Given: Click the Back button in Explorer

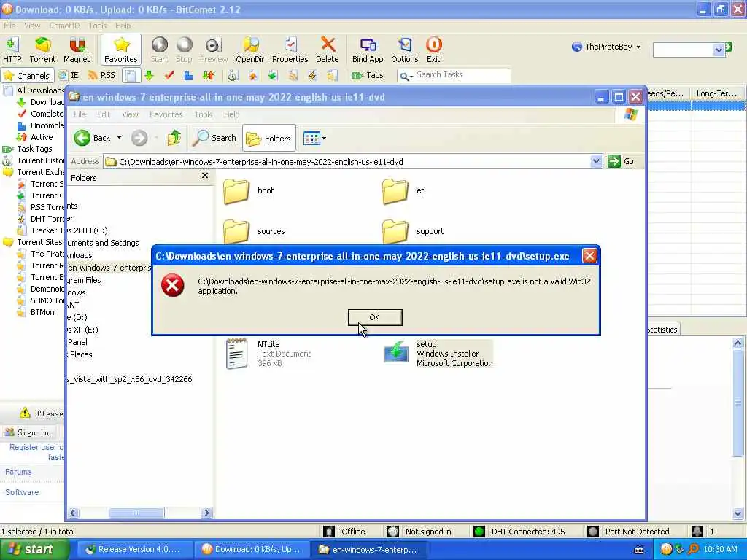Looking at the screenshot, I should pyautogui.click(x=93, y=138).
